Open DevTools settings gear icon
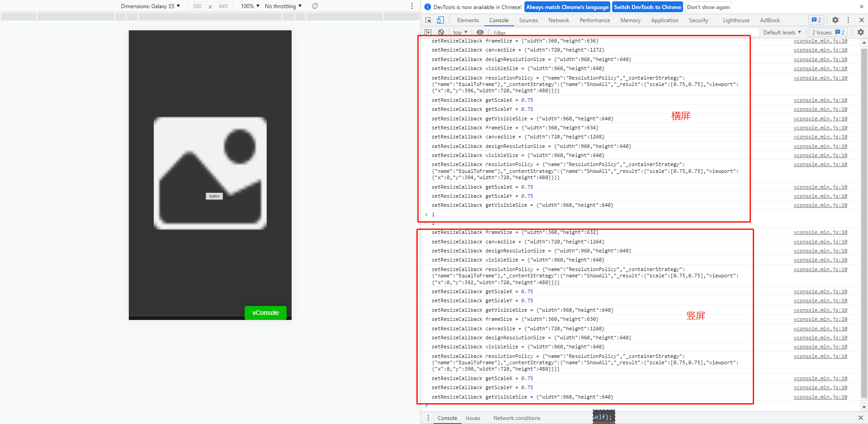Viewport: 868px width, 424px height. [835, 20]
